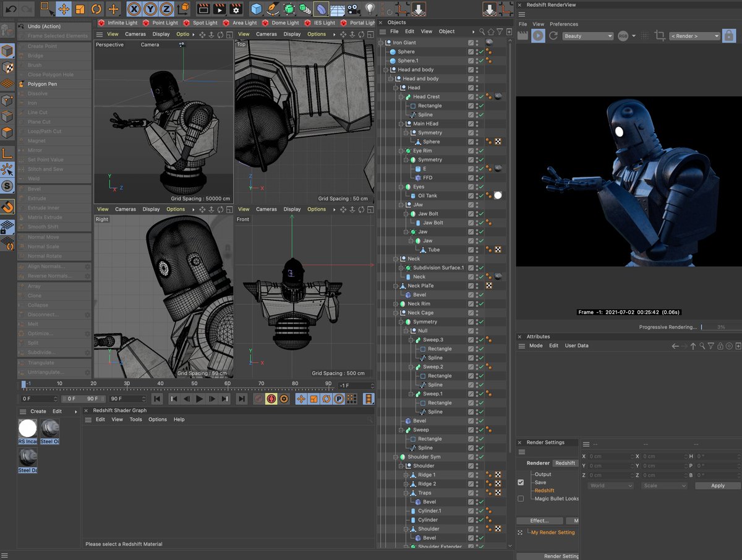Toggle the lock icon in Redshift RenderView
This screenshot has height=560, width=742.
click(x=729, y=36)
